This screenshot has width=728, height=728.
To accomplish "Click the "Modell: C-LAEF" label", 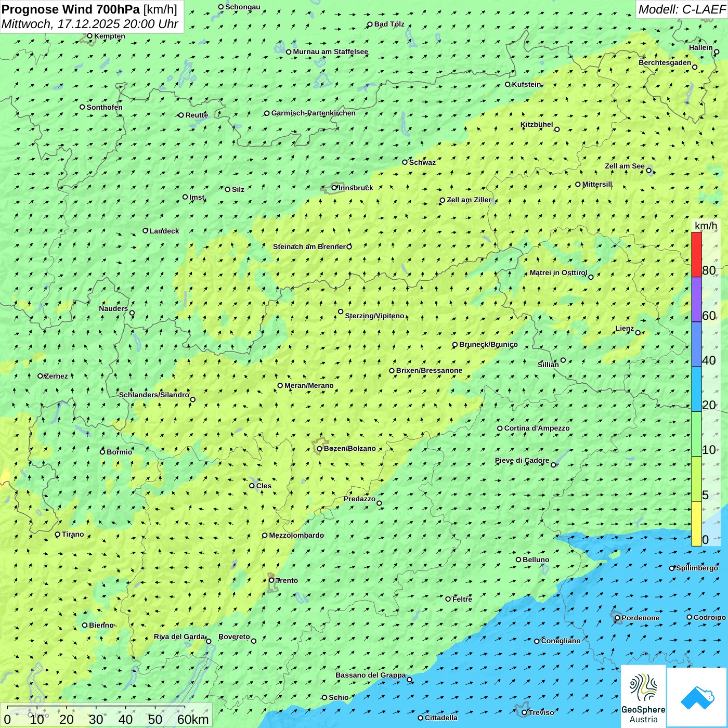I will 681,9.
